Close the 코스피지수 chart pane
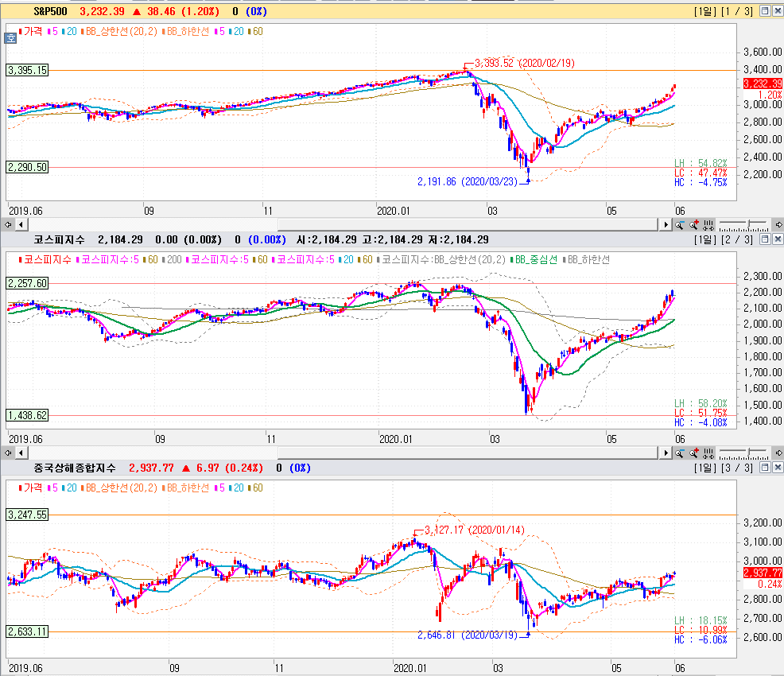The image size is (784, 676). (778, 239)
